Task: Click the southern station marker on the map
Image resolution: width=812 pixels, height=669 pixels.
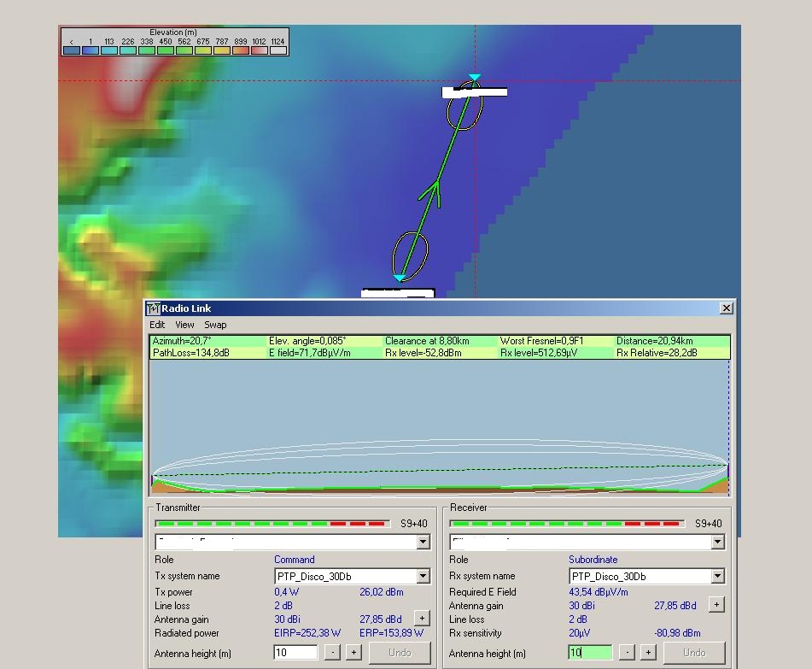Action: [x=400, y=279]
